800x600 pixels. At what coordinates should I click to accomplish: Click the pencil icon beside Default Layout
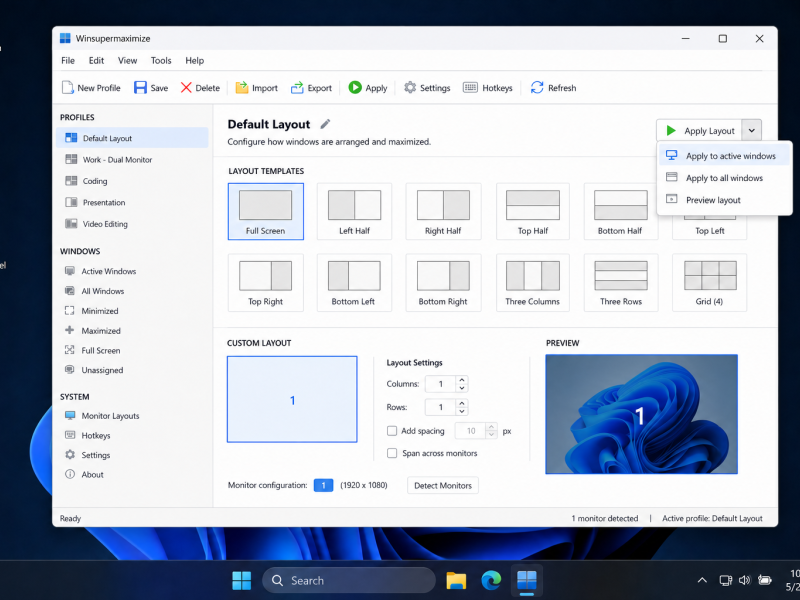pos(326,124)
